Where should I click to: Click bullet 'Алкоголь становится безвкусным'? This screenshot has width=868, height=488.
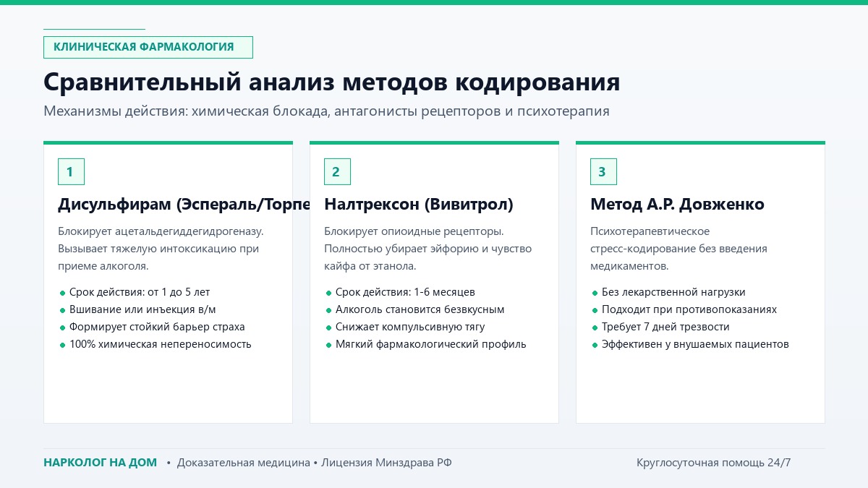pyautogui.click(x=420, y=309)
